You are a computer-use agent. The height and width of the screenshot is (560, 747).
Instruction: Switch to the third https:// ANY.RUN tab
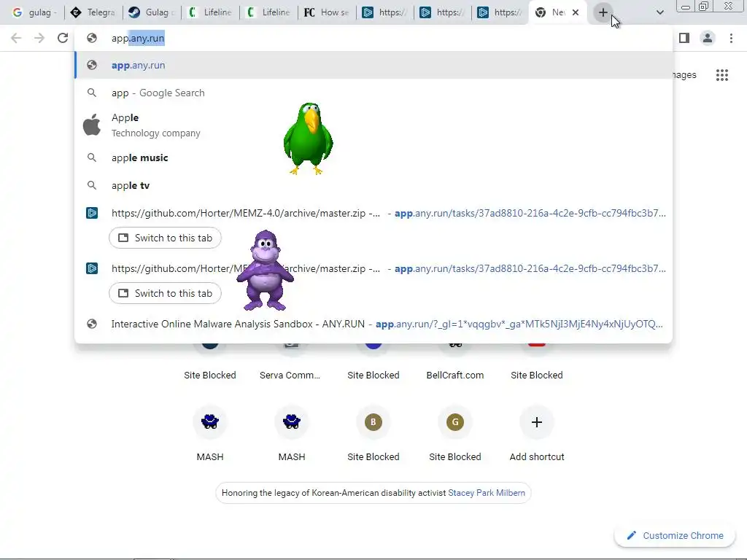[x=500, y=12]
